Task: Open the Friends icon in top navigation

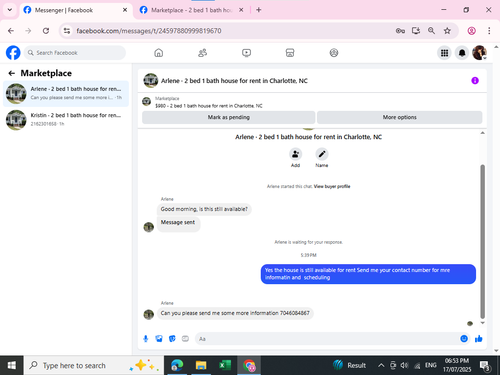Action: click(x=202, y=53)
